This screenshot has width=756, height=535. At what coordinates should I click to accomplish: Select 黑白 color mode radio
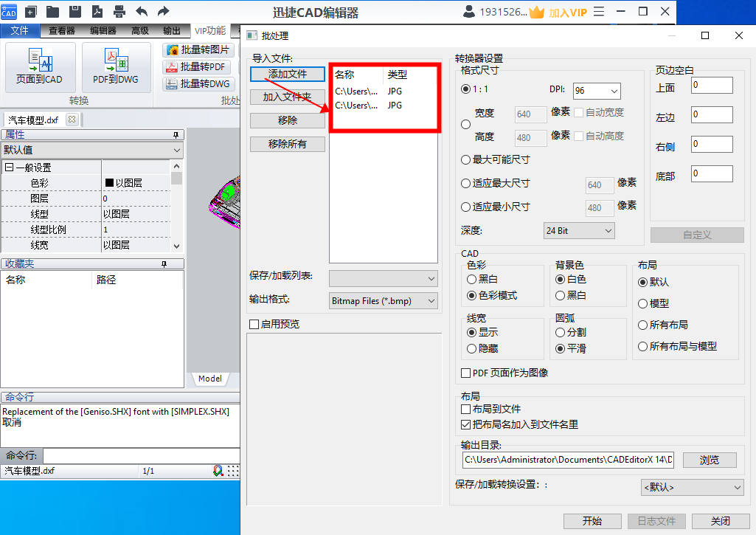pos(472,280)
